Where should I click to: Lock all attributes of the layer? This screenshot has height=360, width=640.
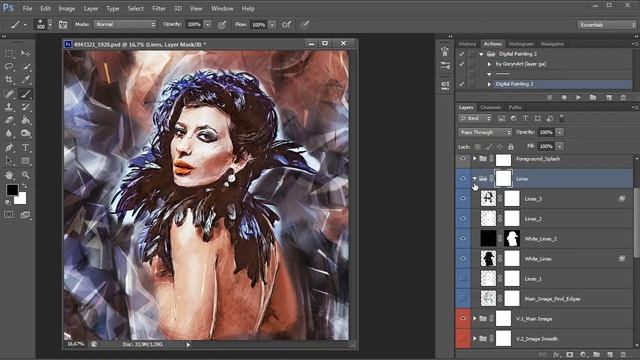pos(511,147)
